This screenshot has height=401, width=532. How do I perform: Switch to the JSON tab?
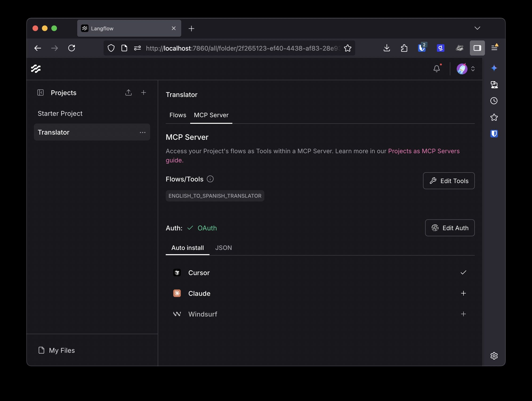click(x=223, y=248)
